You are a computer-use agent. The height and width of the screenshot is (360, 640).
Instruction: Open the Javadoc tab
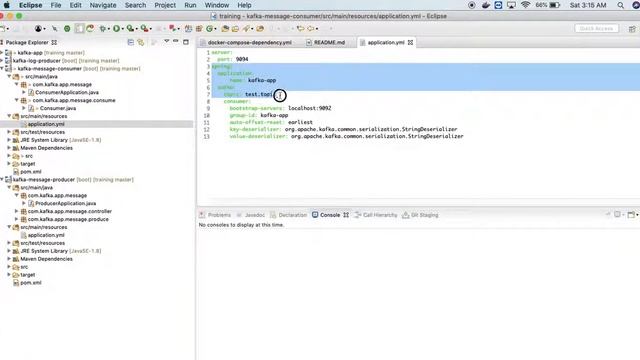pos(251,215)
